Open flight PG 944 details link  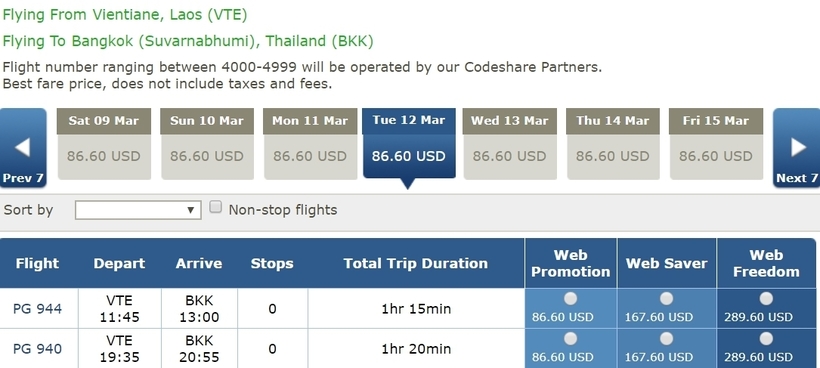[x=38, y=309]
